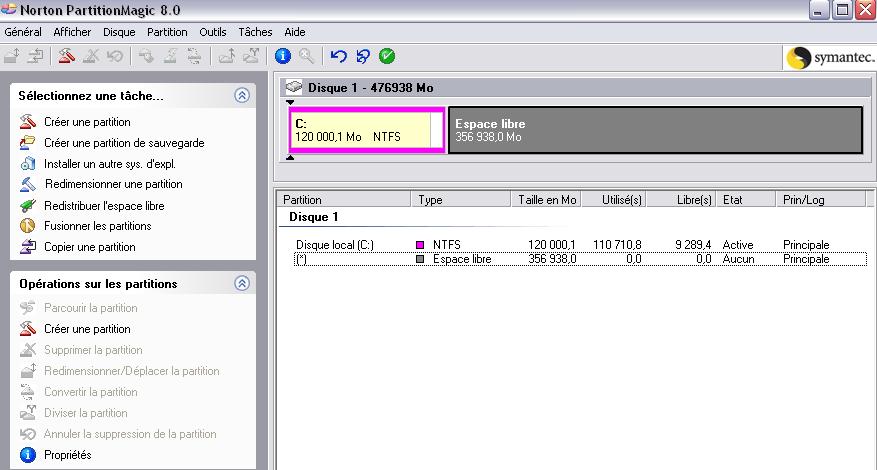Click the undelete partition toolbar icon
The height and width of the screenshot is (470, 877).
pos(115,56)
